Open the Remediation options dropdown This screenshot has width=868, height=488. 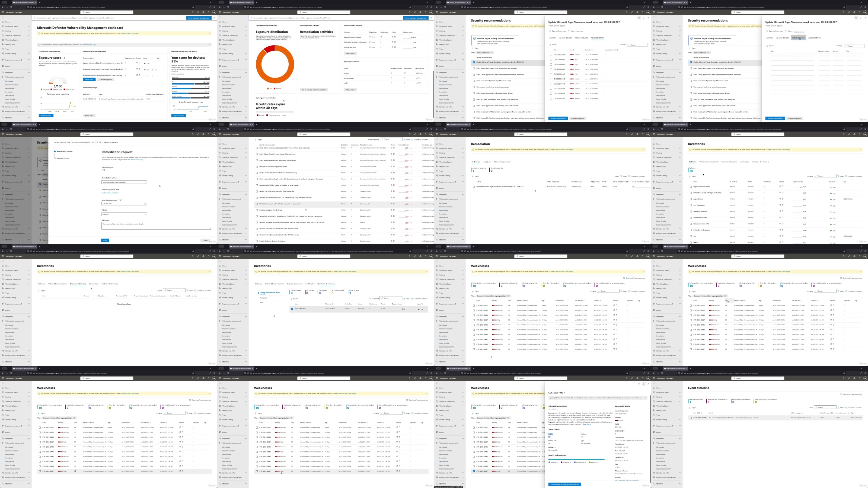tap(124, 182)
